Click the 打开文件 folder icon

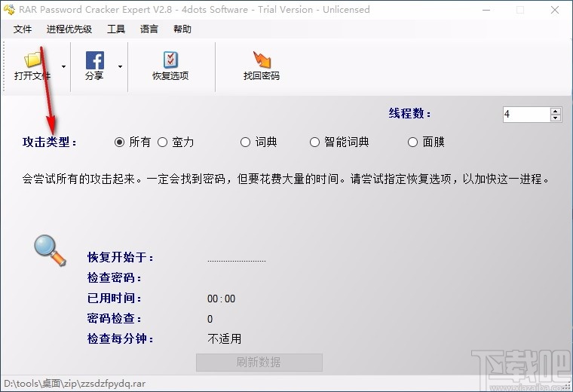tap(32, 60)
